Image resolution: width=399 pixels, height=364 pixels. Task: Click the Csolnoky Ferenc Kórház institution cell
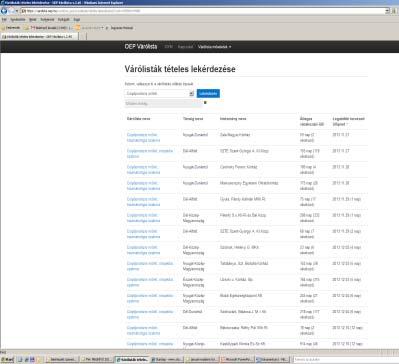click(238, 167)
